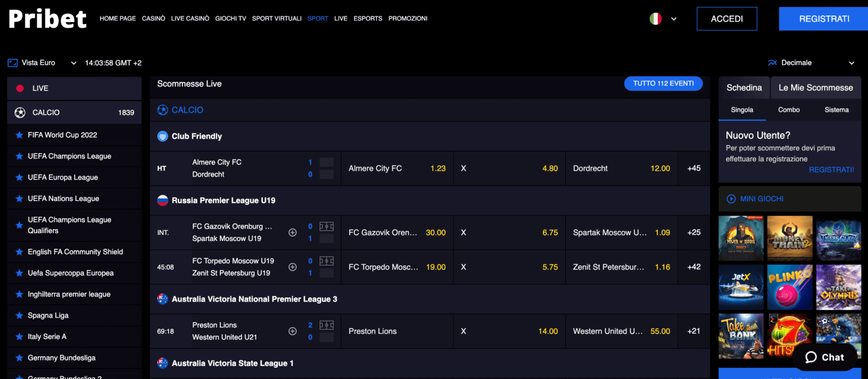Image resolution: width=868 pixels, height=379 pixels.
Task: Click the Australian flag beside National Premier League 3
Action: point(163,299)
